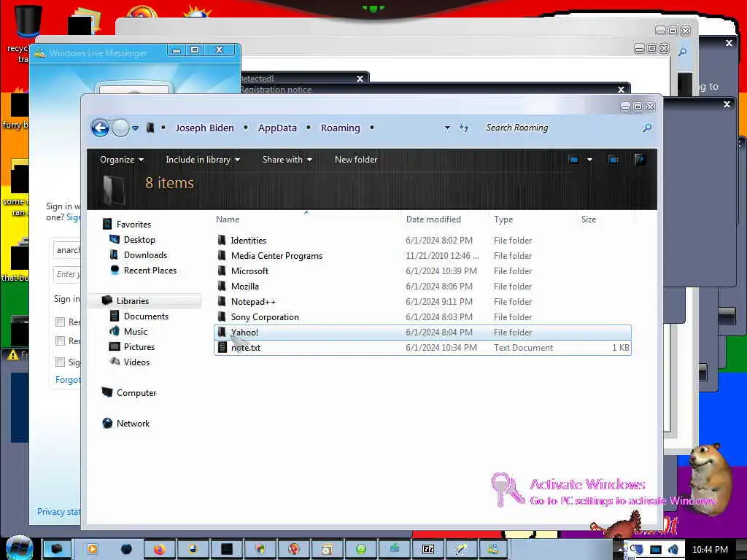Screen dimensions: 747x560
Task: Click the Windows Start orb
Action: pos(19,548)
